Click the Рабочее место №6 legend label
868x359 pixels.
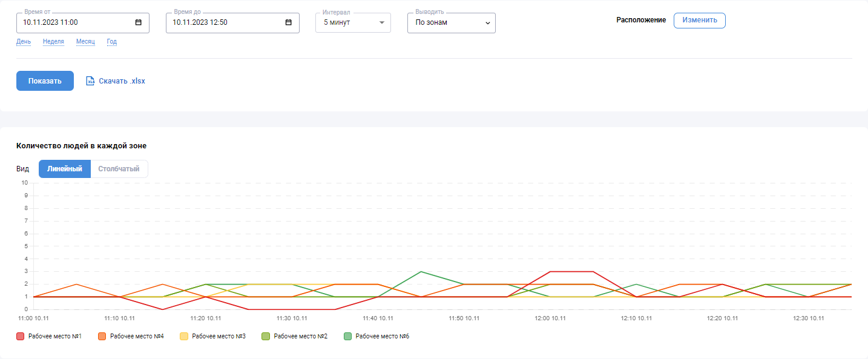pyautogui.click(x=383, y=336)
